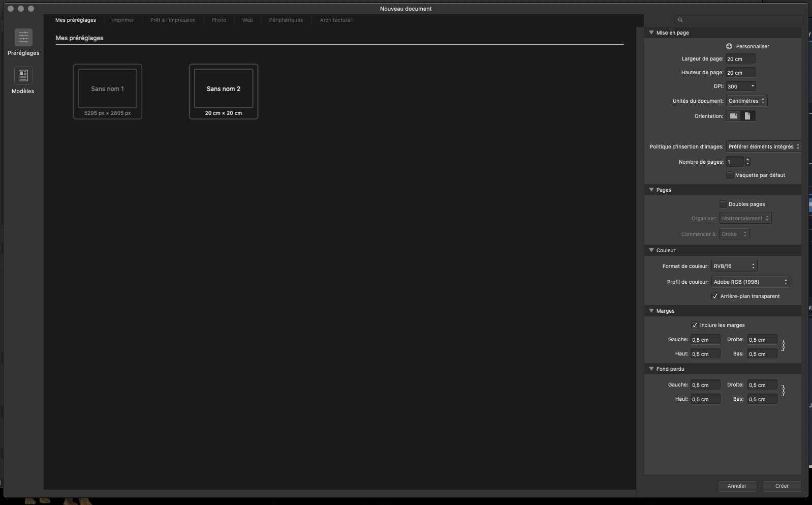Open Profil de couleur dropdown
Image resolution: width=812 pixels, height=505 pixels.
(x=751, y=282)
